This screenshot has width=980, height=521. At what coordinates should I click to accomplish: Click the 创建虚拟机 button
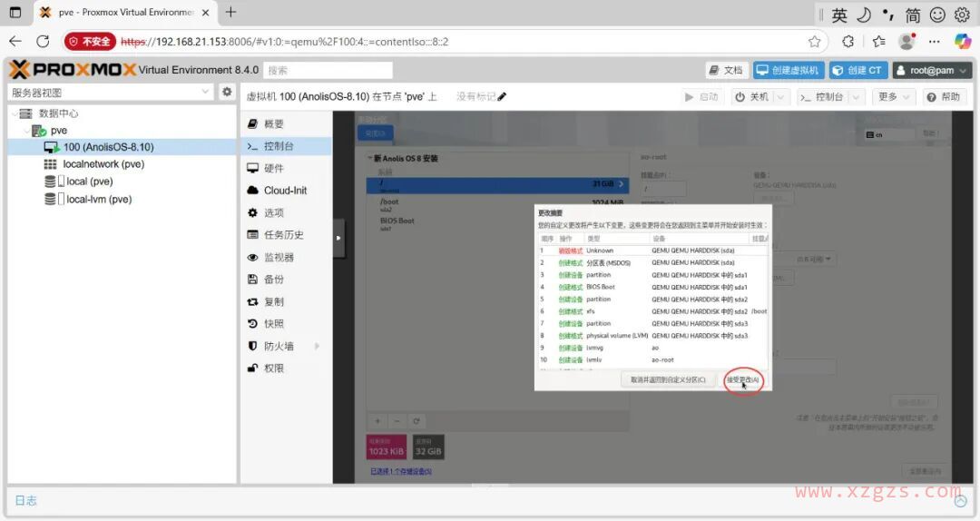(x=788, y=70)
